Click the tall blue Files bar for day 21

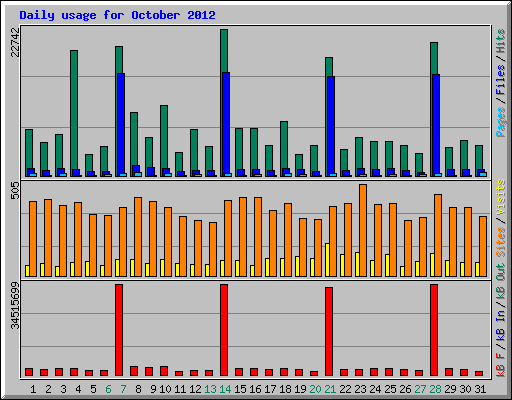tap(331, 126)
